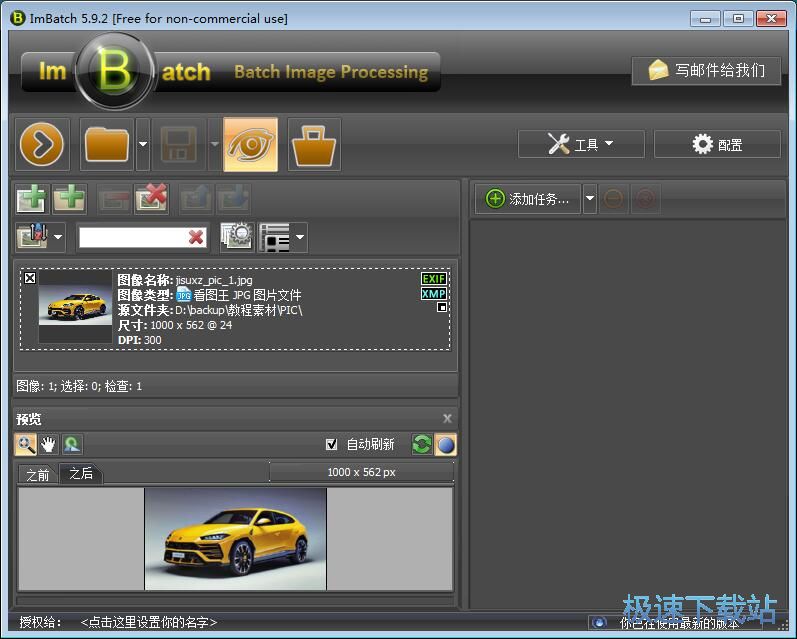
Task: Expand the 工具 tools dropdown
Action: [x=580, y=144]
